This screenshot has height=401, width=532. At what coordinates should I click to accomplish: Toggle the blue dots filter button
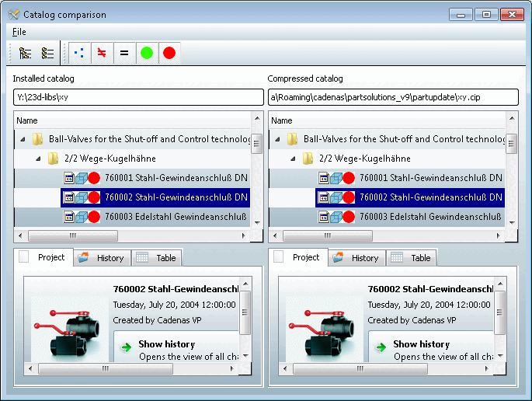[x=79, y=54]
